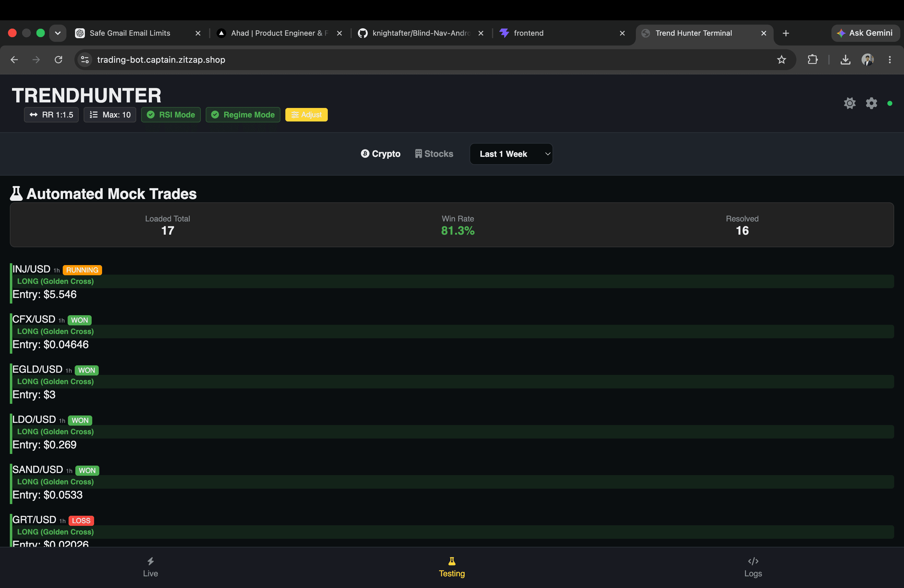Click the Max: 10 badge
Viewport: 904px width, 588px height.
point(110,115)
